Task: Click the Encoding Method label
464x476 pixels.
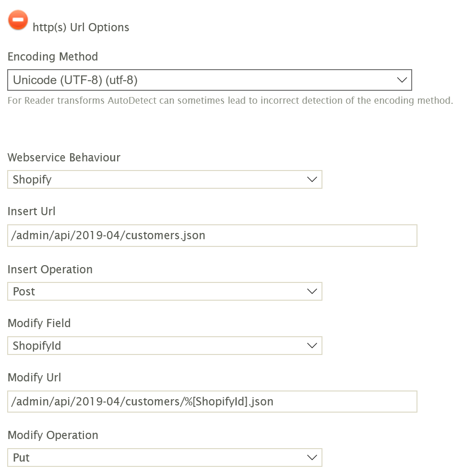Action: coord(53,57)
